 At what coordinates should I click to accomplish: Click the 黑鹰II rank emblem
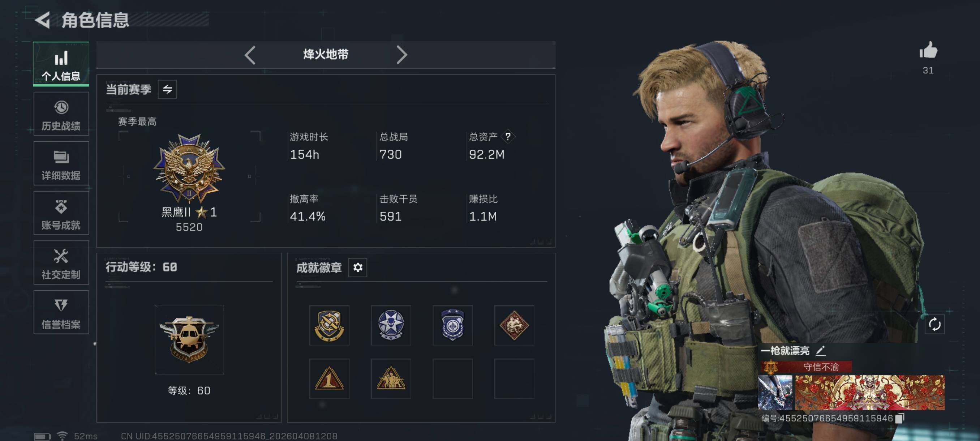[189, 167]
